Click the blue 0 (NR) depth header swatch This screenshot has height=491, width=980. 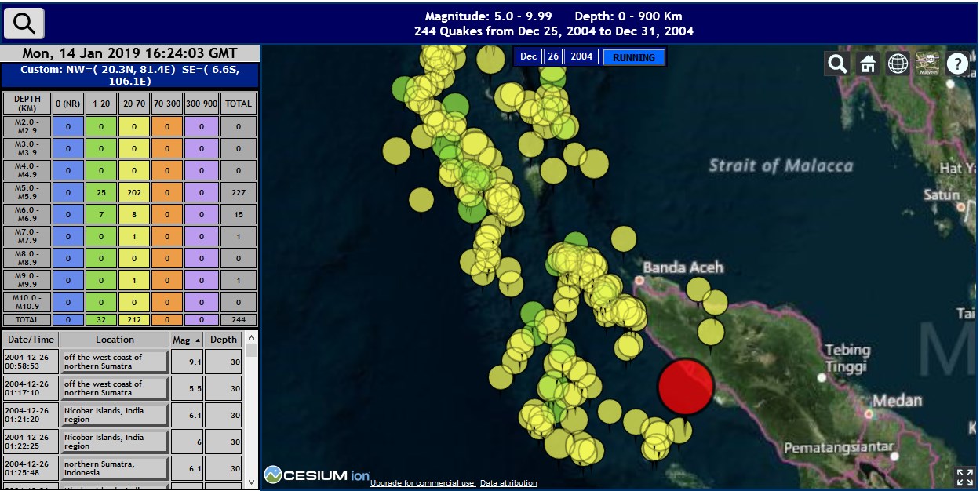point(68,104)
